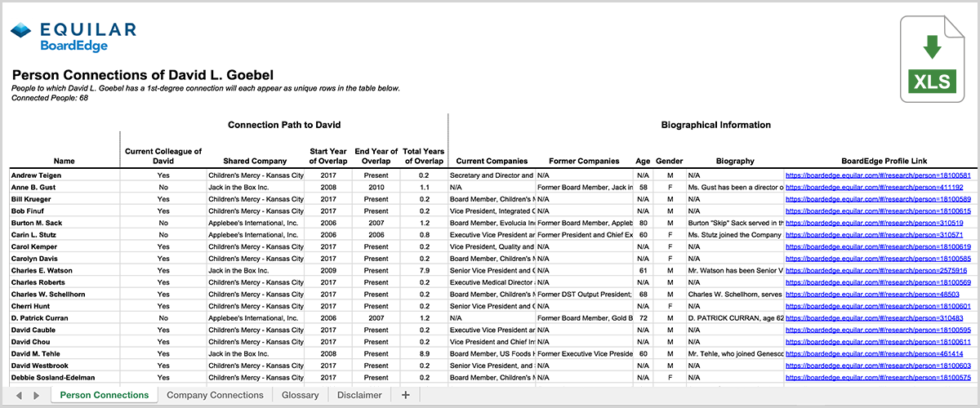Open D. Patrick Curran's profile link
Viewport: 980px width, 408px height.
pos(875,317)
